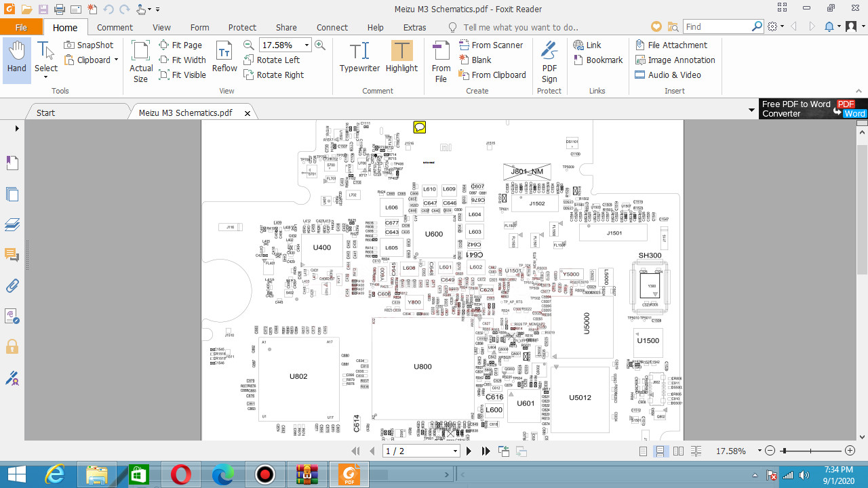Open the Security lock panel
The height and width of the screenshot is (488, 868).
(12, 347)
